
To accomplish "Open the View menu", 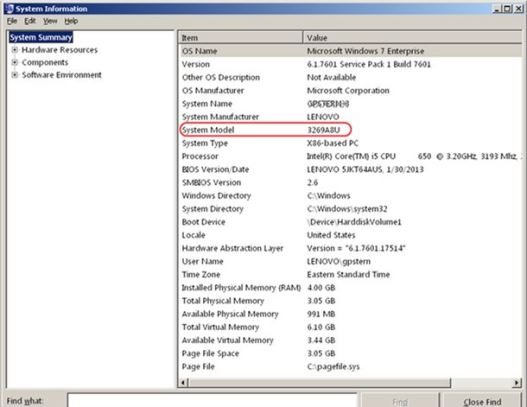I will [x=50, y=21].
